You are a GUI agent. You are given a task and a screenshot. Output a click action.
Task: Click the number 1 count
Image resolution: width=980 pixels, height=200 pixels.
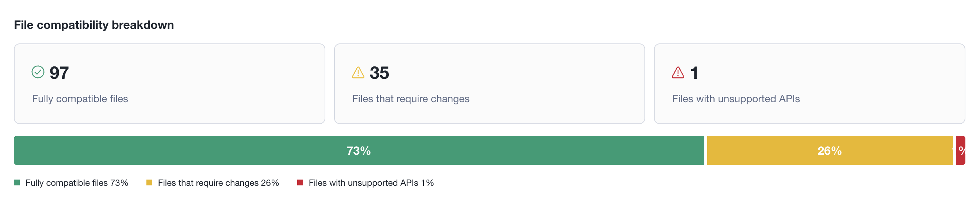694,73
